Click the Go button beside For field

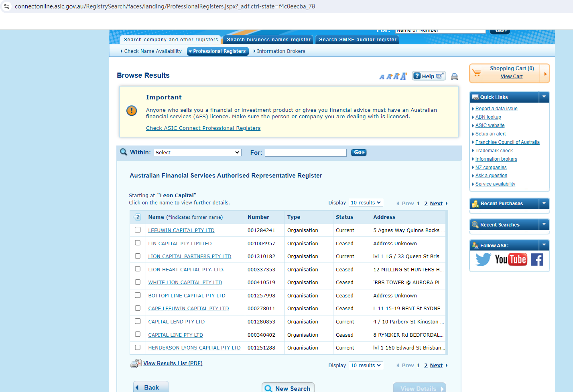tap(359, 152)
